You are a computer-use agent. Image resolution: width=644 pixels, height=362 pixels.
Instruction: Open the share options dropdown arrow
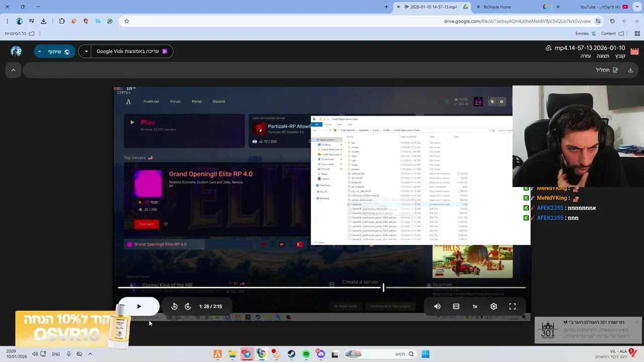[40, 51]
